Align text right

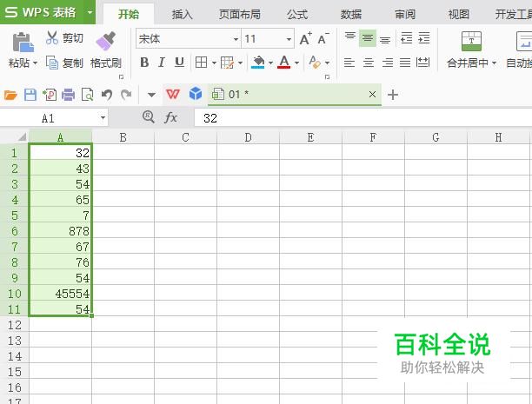[388, 63]
